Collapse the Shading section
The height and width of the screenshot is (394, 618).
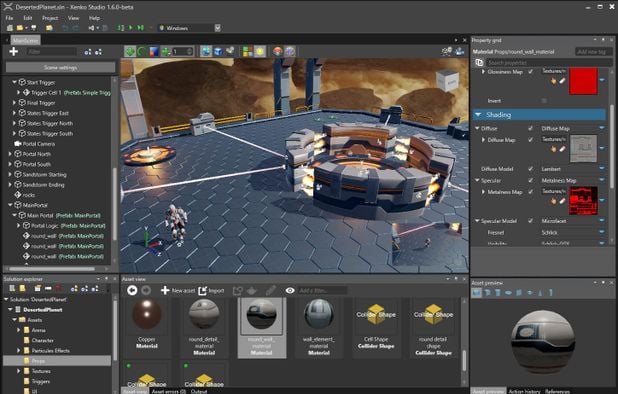478,115
